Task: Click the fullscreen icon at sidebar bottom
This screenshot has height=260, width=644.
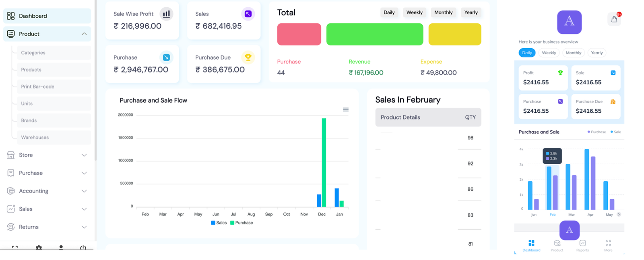Action: point(15,248)
